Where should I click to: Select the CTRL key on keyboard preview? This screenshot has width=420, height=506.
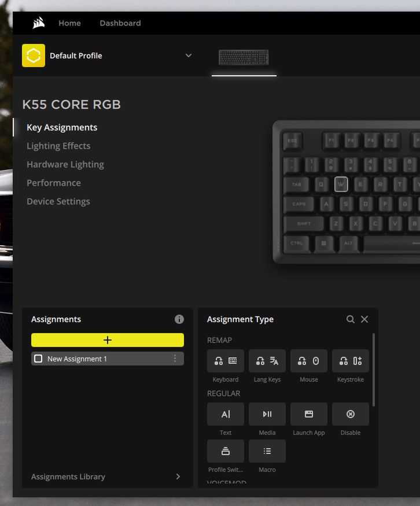296,243
